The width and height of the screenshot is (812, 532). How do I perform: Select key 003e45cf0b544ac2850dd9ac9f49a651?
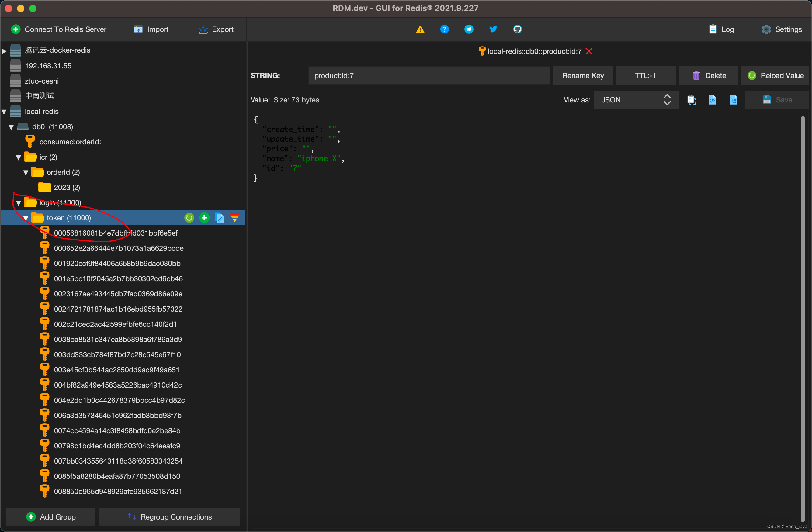tap(116, 370)
